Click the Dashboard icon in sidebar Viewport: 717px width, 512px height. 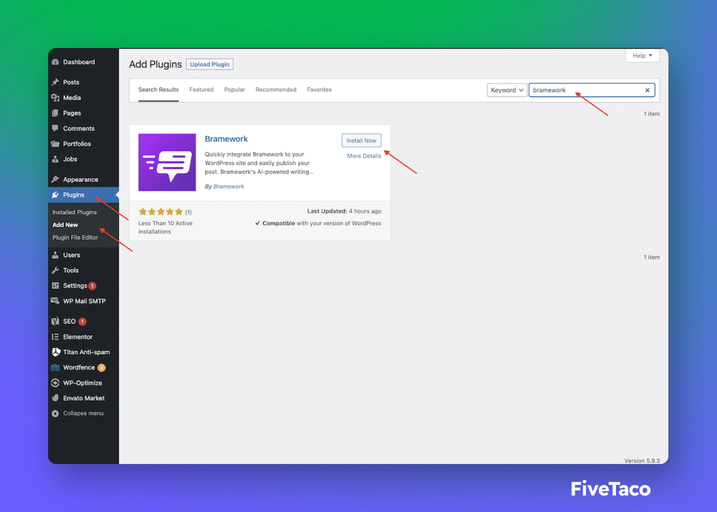[55, 62]
